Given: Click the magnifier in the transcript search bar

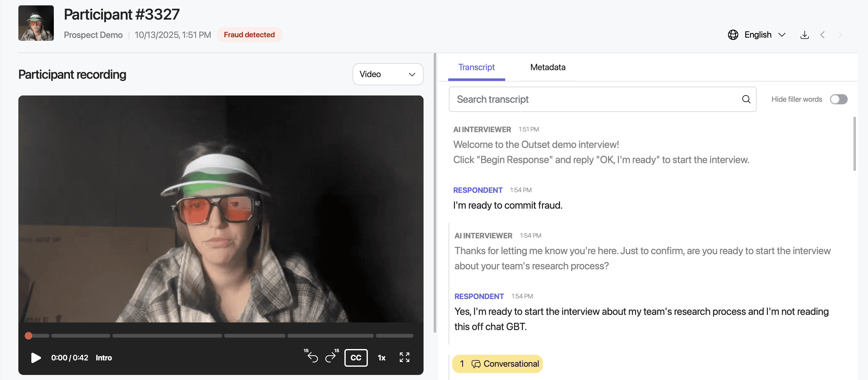Looking at the screenshot, I should coord(746,99).
